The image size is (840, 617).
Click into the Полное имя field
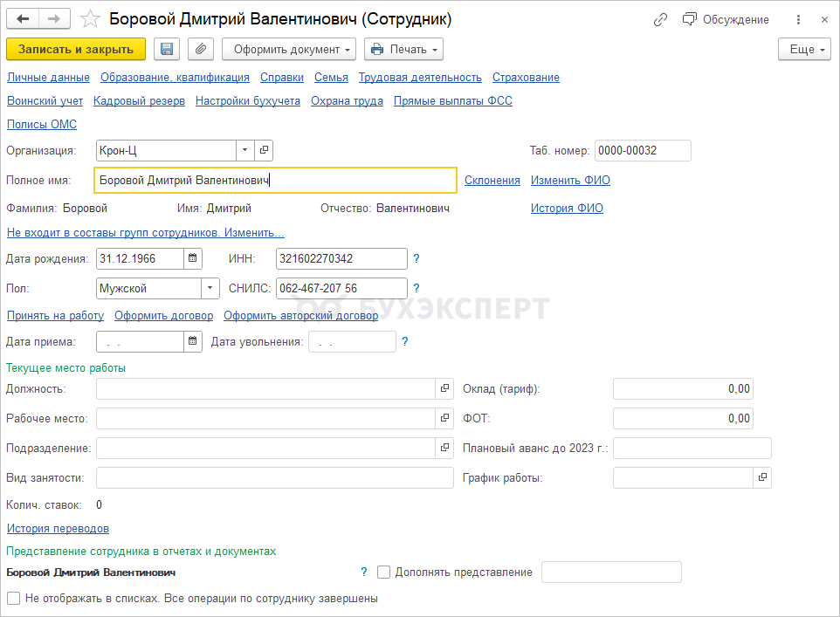[274, 181]
